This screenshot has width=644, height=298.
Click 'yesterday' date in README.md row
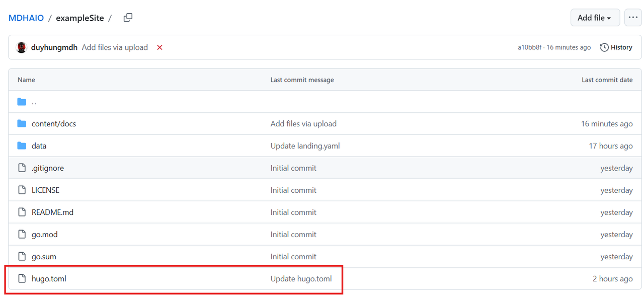(x=616, y=212)
